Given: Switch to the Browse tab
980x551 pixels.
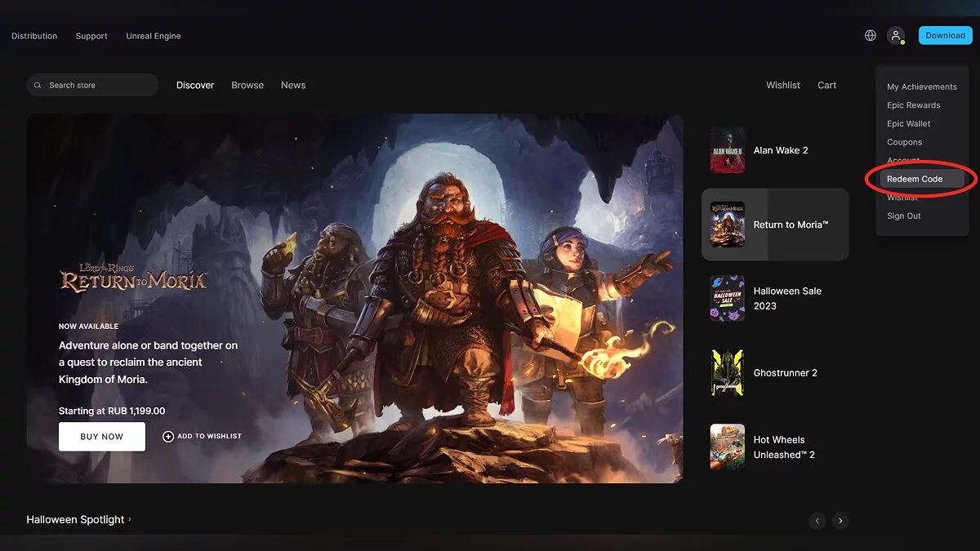Looking at the screenshot, I should pyautogui.click(x=247, y=85).
